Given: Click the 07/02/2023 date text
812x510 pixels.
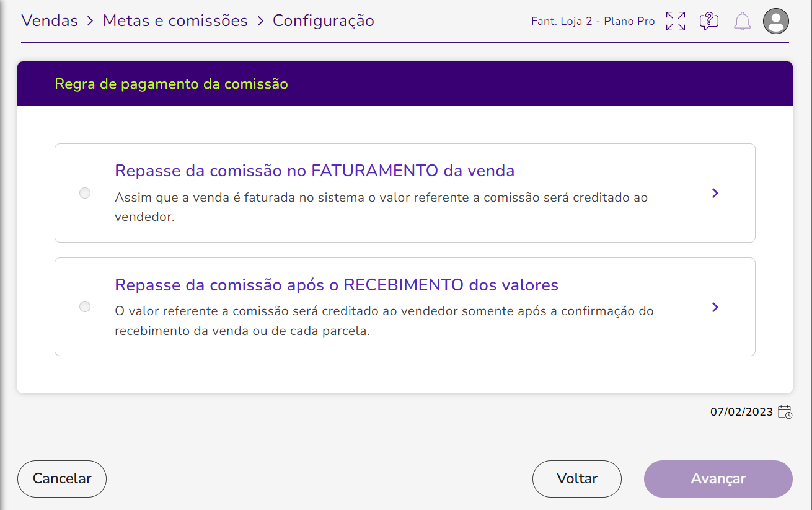Looking at the screenshot, I should (x=742, y=412).
